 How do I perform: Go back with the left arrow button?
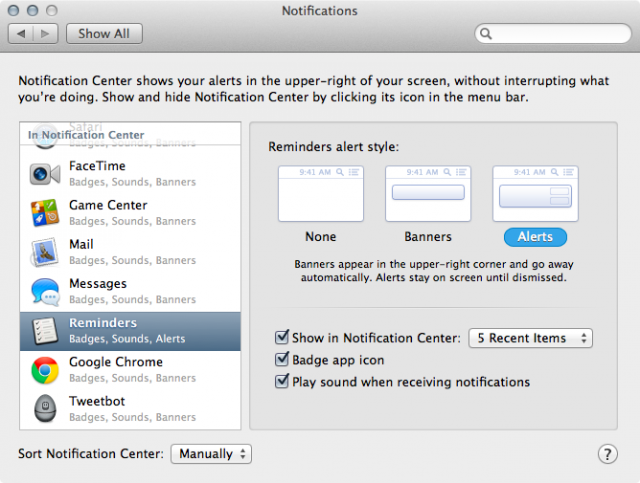pyautogui.click(x=21, y=33)
